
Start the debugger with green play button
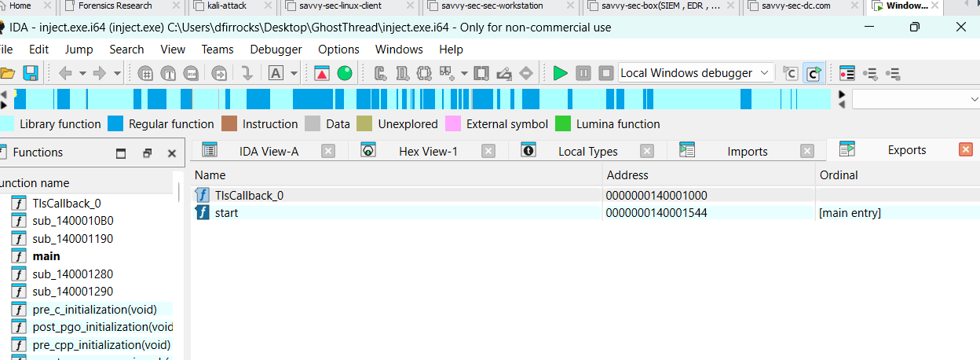pyautogui.click(x=560, y=73)
